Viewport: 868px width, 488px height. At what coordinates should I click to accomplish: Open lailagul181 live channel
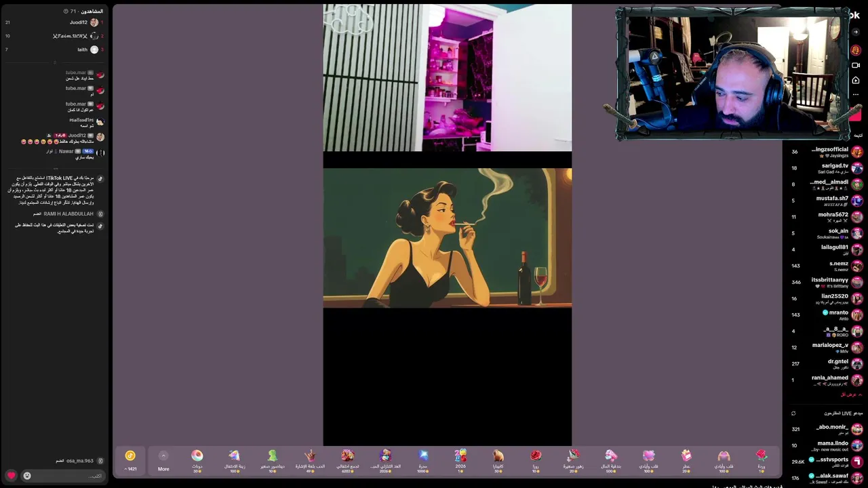(826, 249)
